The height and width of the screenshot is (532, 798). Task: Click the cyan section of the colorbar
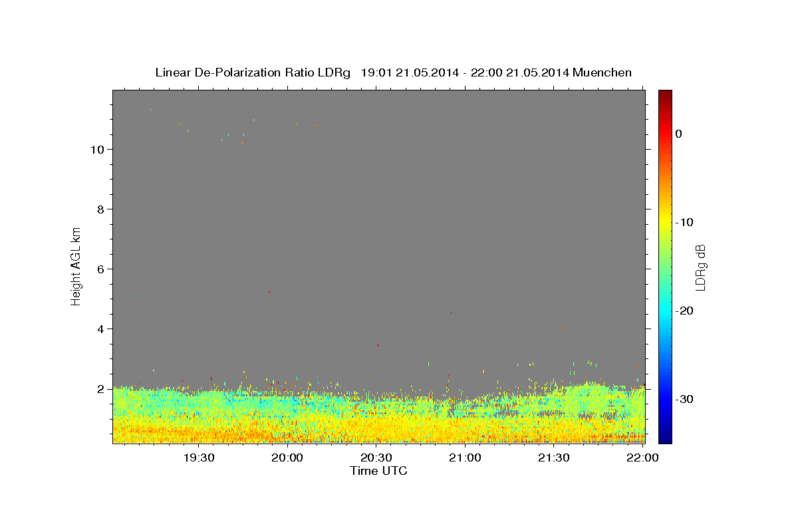(x=665, y=311)
